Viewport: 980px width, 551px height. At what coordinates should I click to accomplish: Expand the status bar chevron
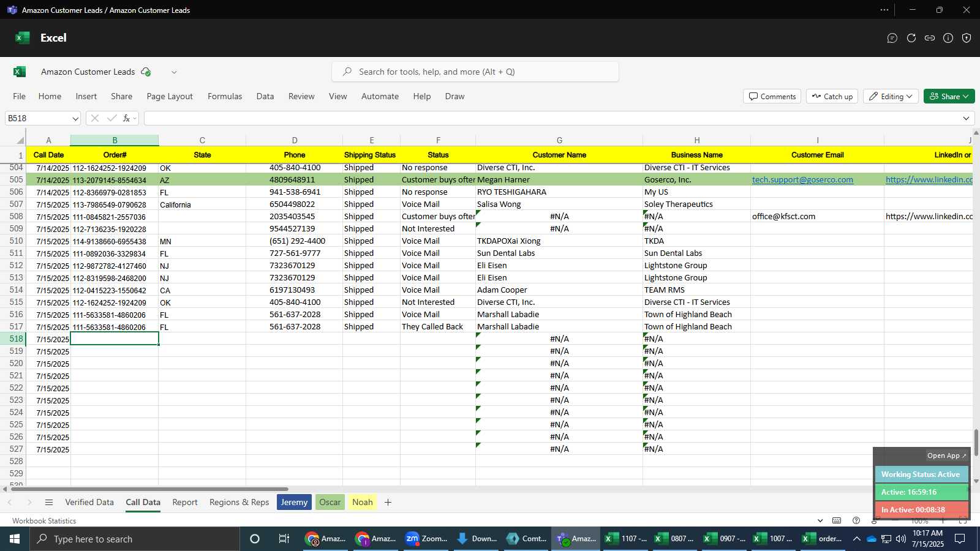820,520
